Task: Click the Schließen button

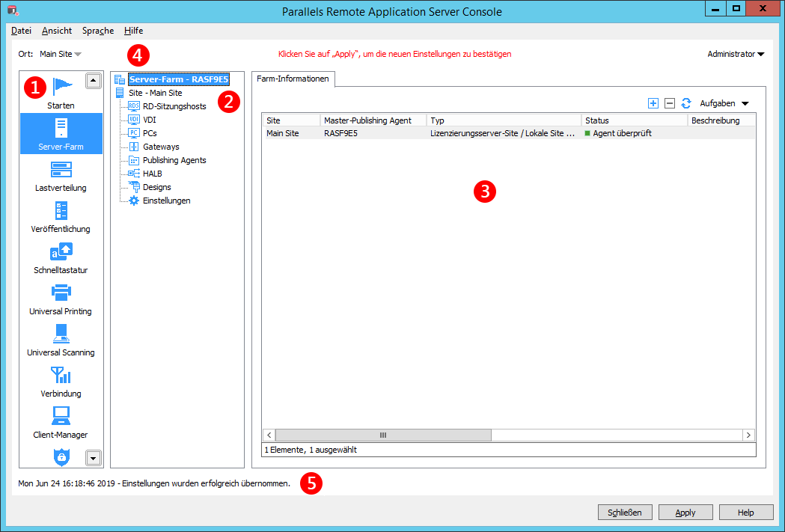Action: [625, 513]
